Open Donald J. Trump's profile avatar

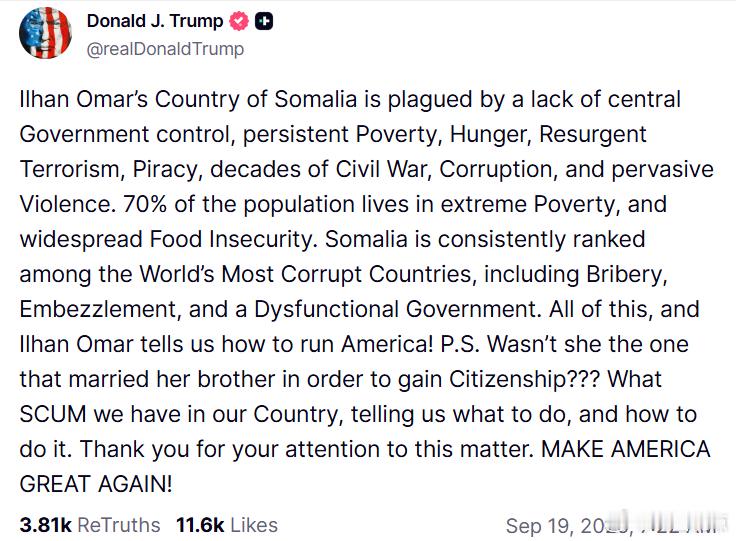46,32
